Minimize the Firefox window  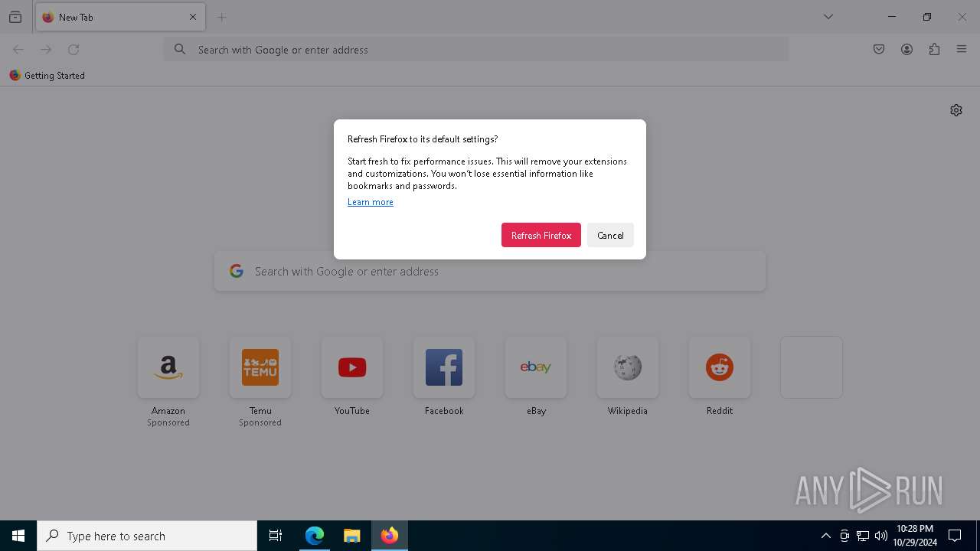click(x=892, y=17)
